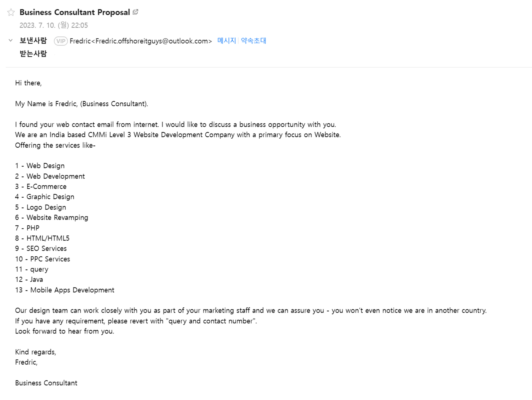Image resolution: width=532 pixels, height=400 pixels.
Task: Click the 메시지 link beside the sender
Action: (226, 41)
